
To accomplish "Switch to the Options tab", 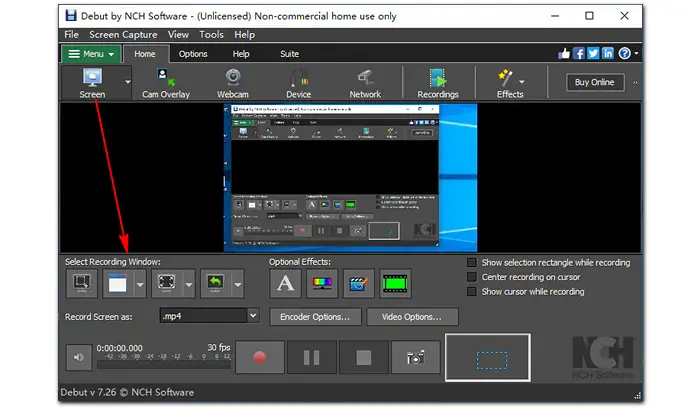I will point(193,54).
